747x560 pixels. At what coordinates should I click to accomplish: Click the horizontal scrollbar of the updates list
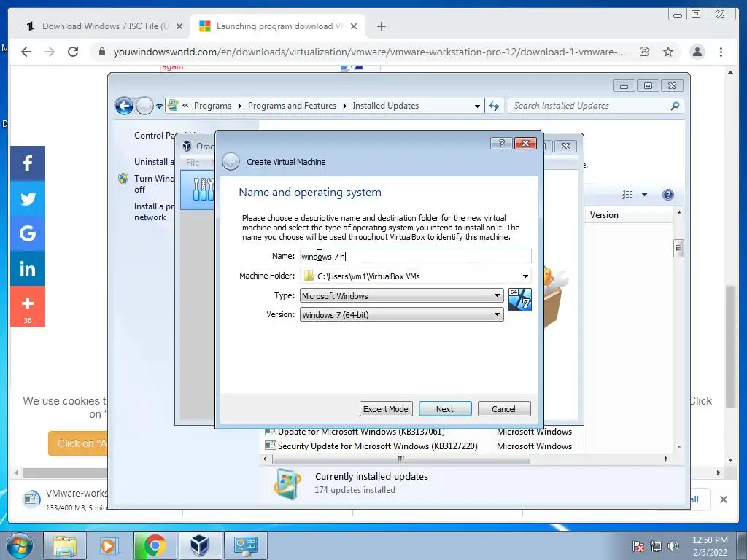[x=400, y=459]
